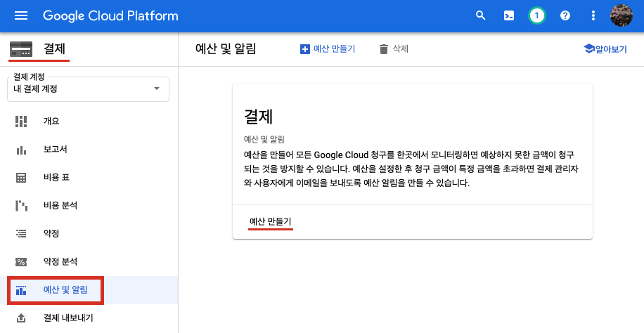The image size is (644, 333).
Task: Click the 비용 분석 waterfall chart icon
Action: click(x=21, y=206)
